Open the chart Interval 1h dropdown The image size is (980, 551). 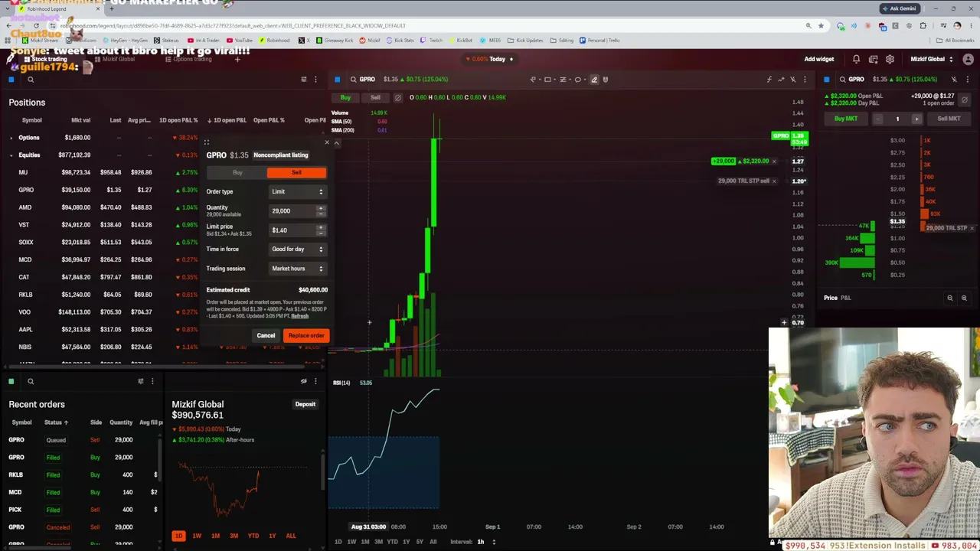click(486, 542)
